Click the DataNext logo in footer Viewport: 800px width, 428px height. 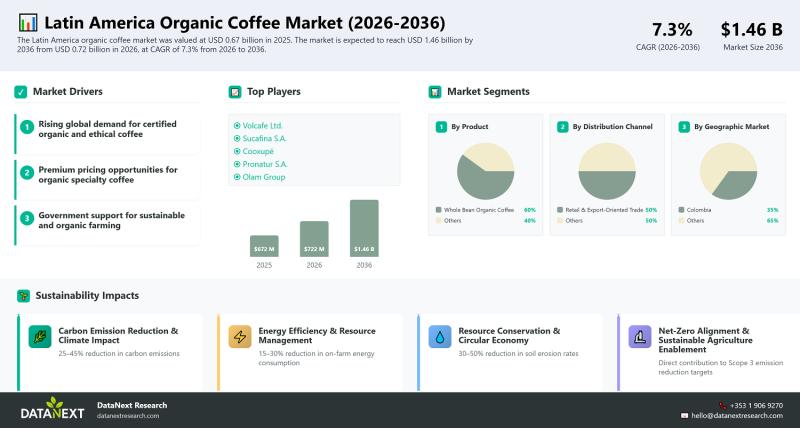(x=54, y=409)
